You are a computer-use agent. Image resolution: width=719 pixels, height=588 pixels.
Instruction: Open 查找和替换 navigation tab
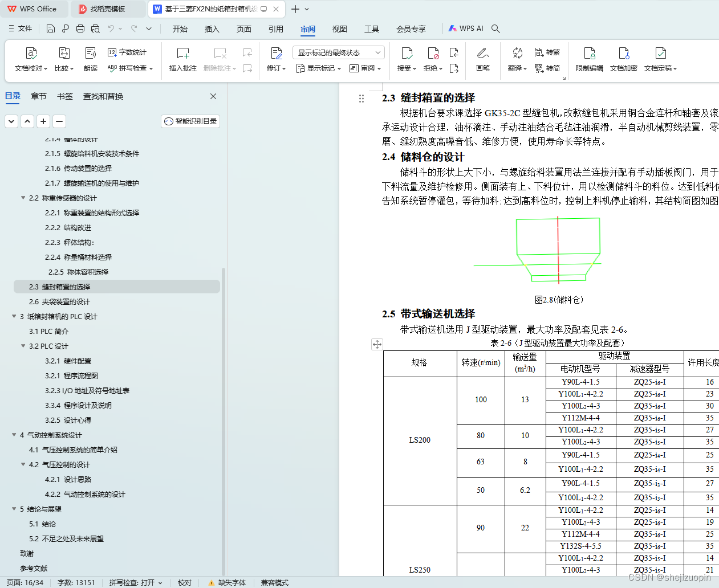click(103, 96)
